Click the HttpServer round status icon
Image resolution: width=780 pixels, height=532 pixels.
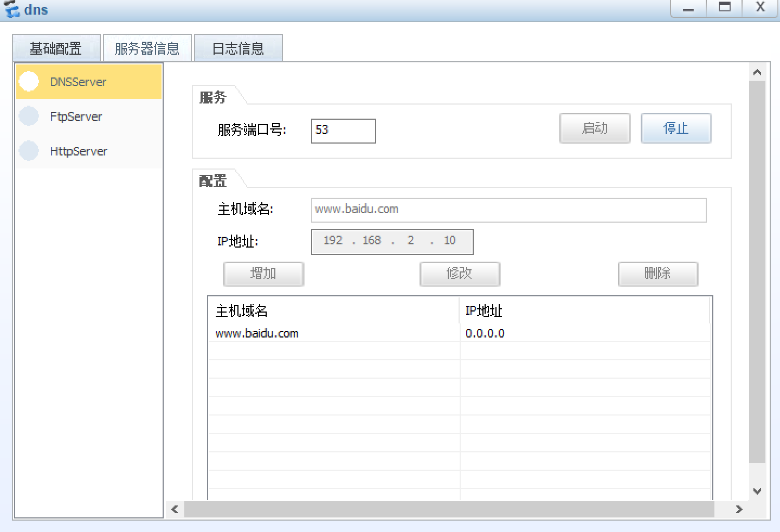pos(29,151)
